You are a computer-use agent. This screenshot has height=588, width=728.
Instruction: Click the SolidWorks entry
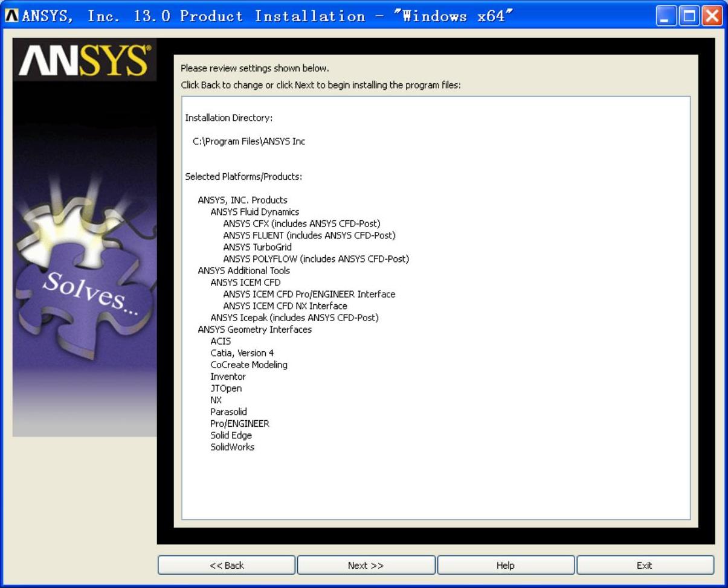pyautogui.click(x=232, y=447)
